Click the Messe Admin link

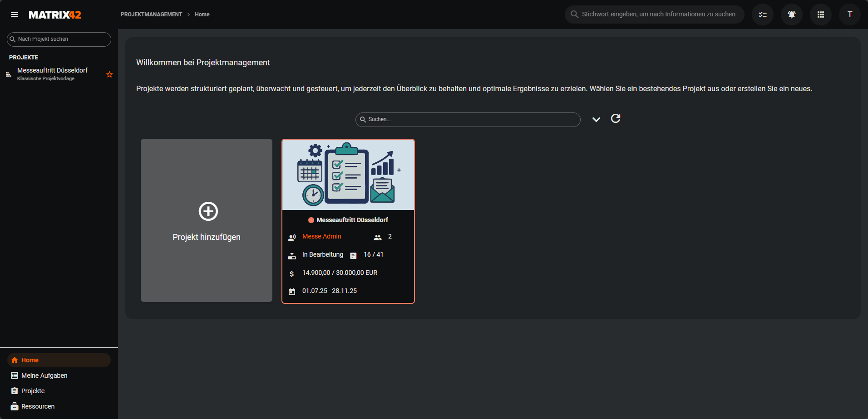pyautogui.click(x=321, y=236)
